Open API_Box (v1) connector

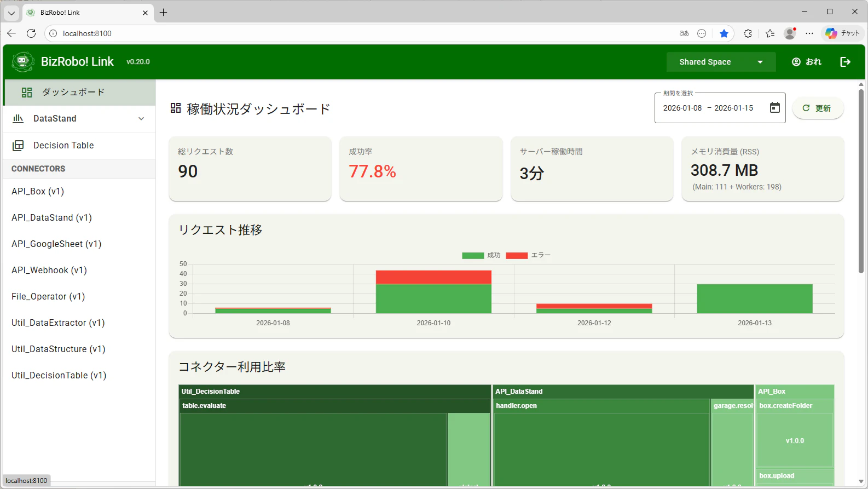(79, 191)
